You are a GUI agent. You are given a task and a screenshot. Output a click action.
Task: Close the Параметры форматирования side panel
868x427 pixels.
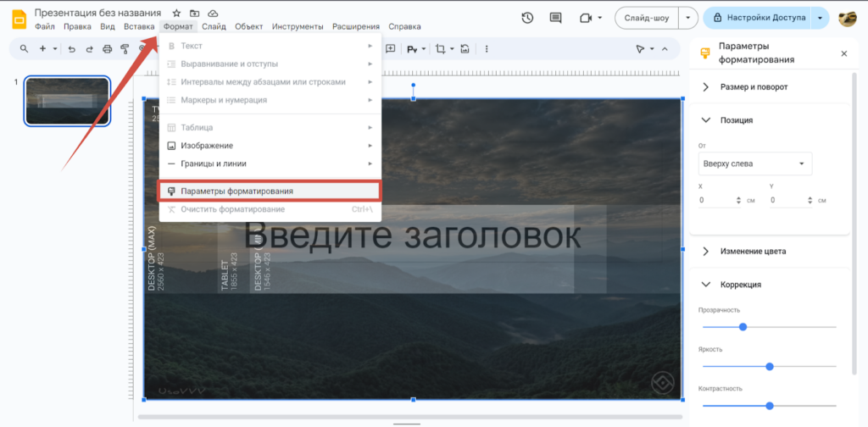pyautogui.click(x=843, y=53)
